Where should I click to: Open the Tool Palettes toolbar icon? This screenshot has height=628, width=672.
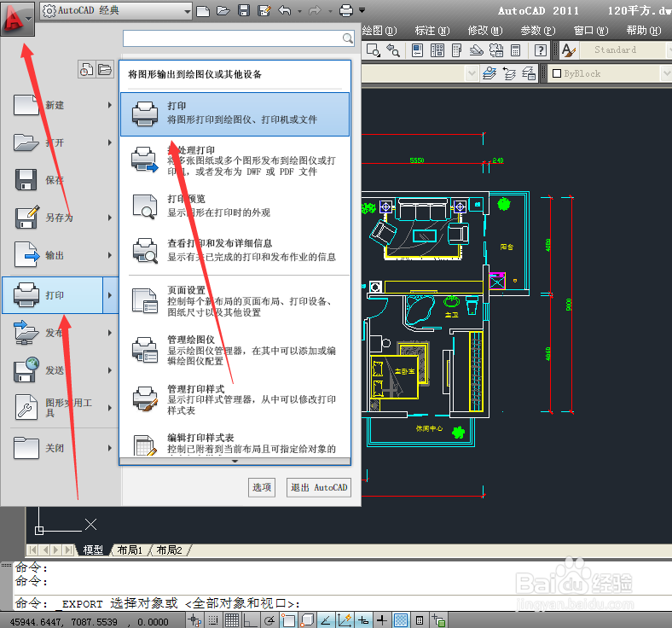pyautogui.click(x=457, y=50)
